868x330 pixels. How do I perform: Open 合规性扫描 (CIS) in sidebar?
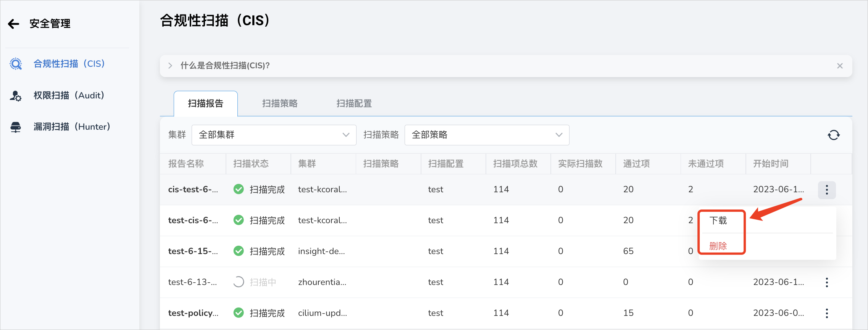69,64
